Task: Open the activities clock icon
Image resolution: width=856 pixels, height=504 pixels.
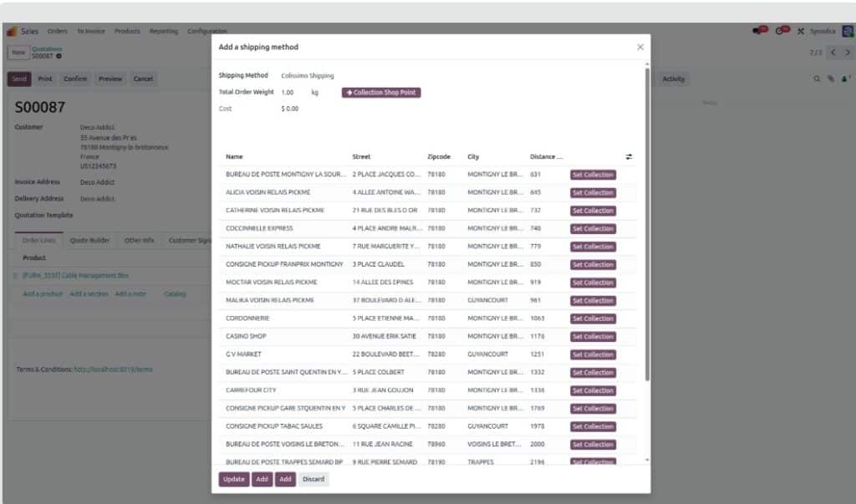Action: [782, 31]
